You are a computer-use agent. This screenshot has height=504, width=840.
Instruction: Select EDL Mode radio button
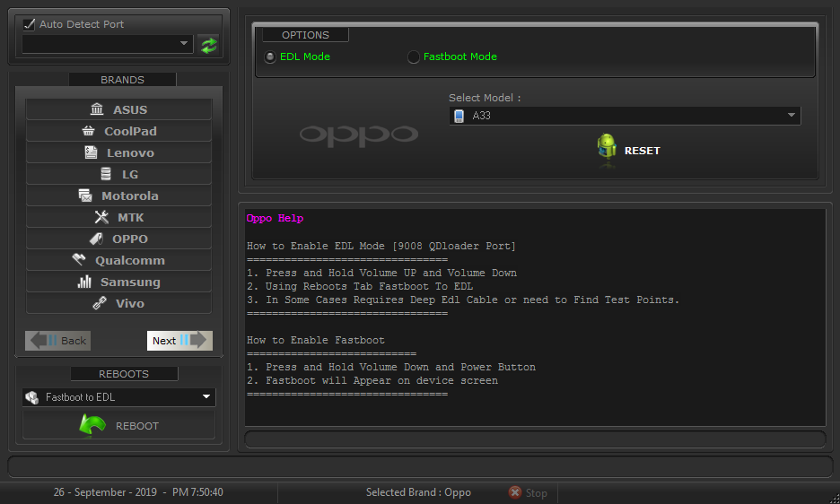click(x=270, y=56)
